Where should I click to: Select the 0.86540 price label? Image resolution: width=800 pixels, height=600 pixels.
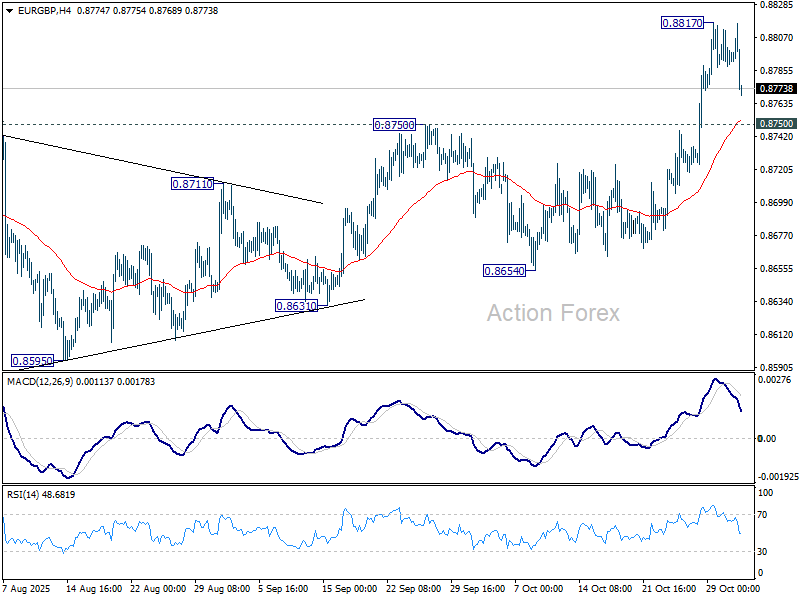click(504, 270)
